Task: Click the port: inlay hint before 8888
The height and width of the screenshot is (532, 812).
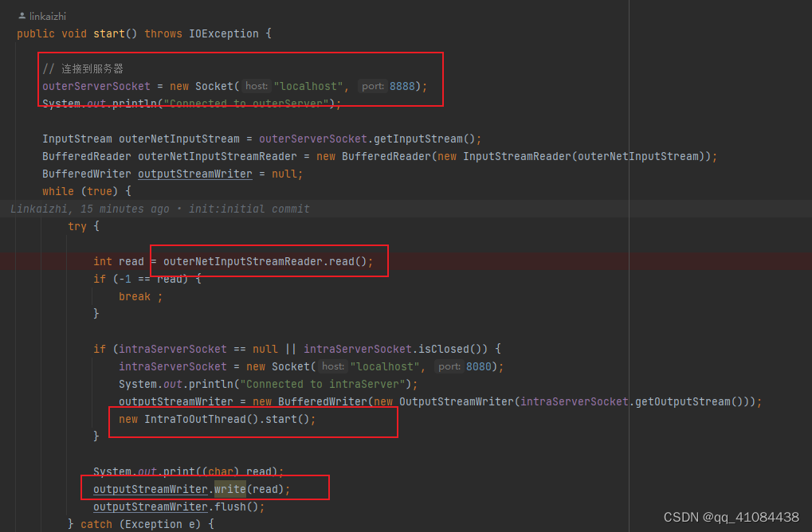Action: click(x=372, y=86)
